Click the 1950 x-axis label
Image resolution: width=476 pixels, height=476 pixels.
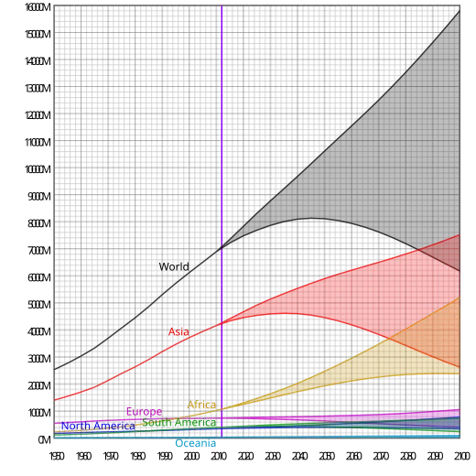click(57, 456)
